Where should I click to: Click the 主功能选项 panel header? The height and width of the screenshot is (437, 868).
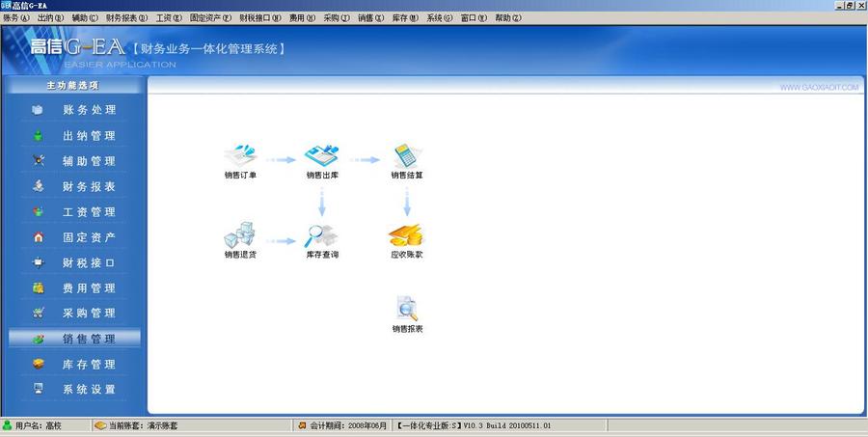[x=72, y=86]
